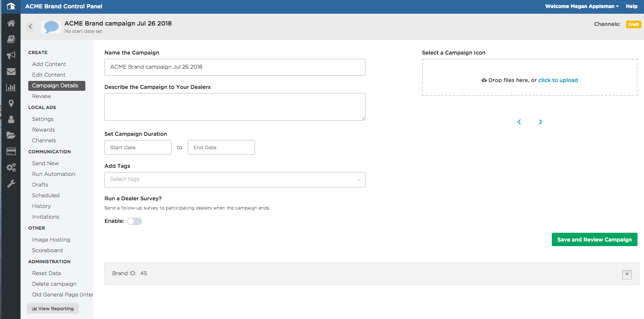Open Local Ads Settings
Screen dimensions: 644x319
pyautogui.click(x=43, y=119)
